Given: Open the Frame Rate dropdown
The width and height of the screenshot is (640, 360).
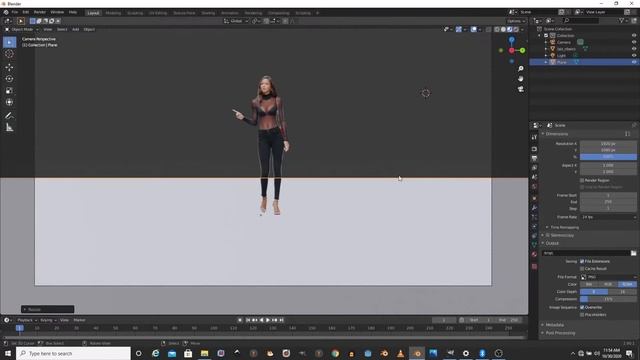Looking at the screenshot, I should pyautogui.click(x=608, y=217).
